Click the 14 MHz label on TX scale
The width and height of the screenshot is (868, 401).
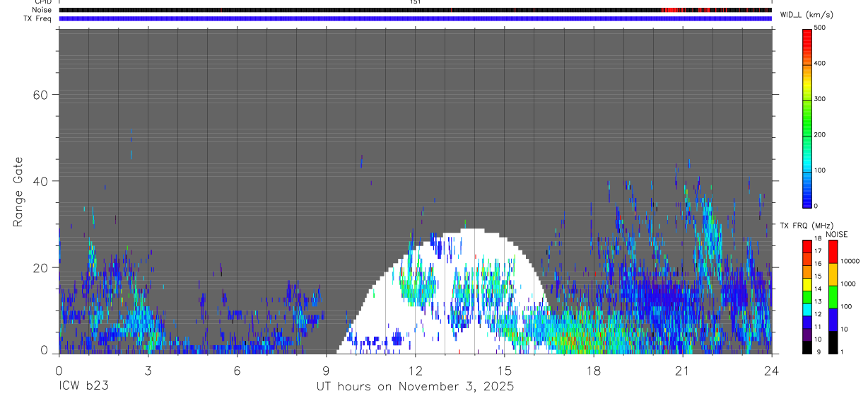point(819,289)
